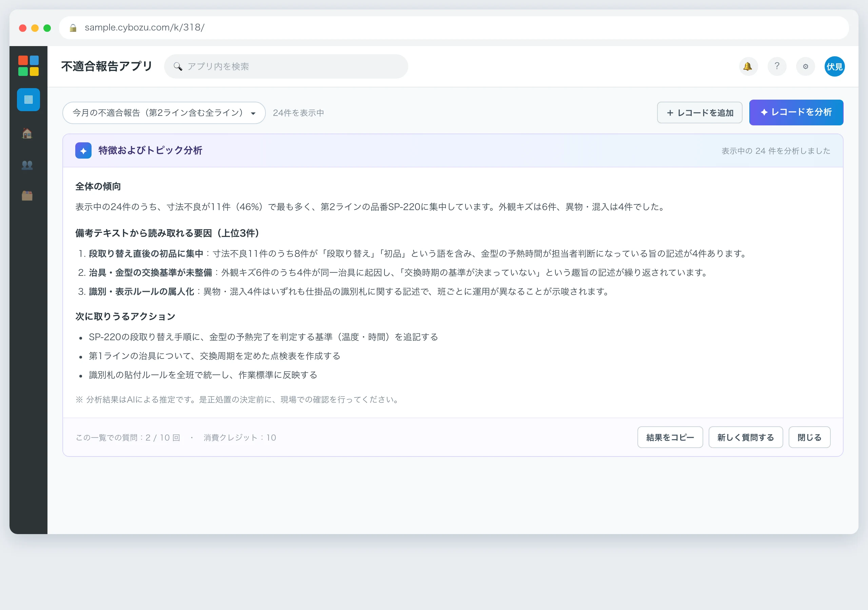Screen dimensions: 868x610
Task: Open people icon in sidebar
Action: point(27,165)
